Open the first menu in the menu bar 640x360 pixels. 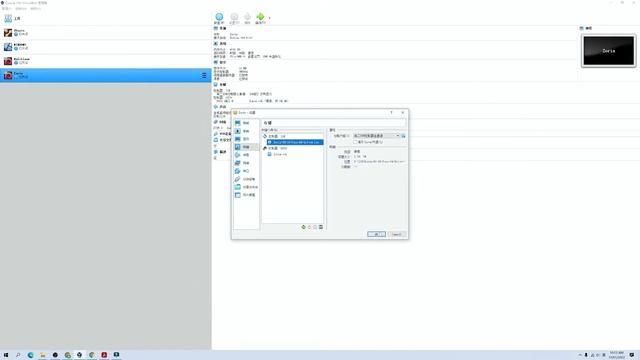pos(6,8)
